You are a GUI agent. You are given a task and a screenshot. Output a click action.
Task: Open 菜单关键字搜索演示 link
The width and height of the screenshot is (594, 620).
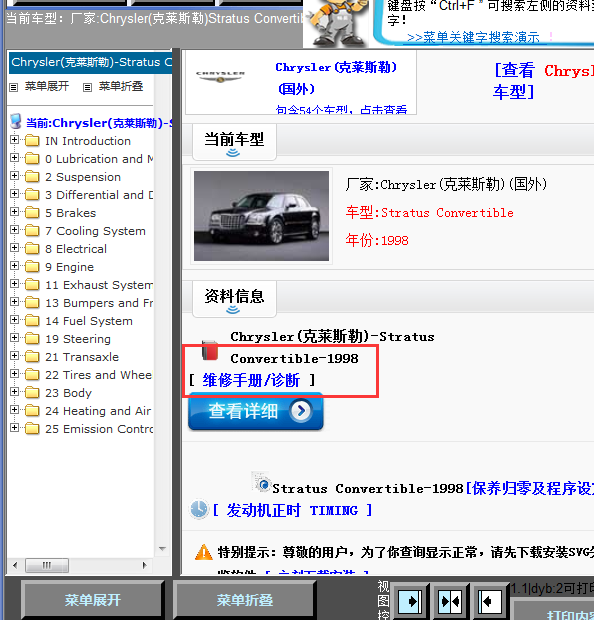point(473,38)
